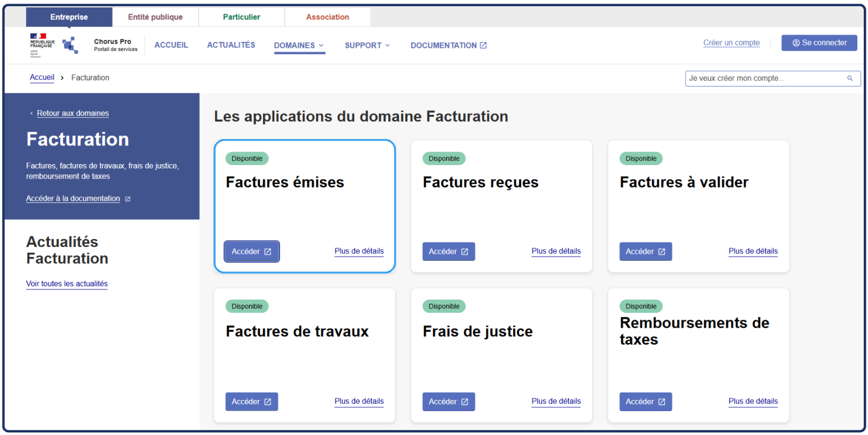Click the Chorus Pro logo icon
The image size is (868, 435).
click(x=70, y=45)
